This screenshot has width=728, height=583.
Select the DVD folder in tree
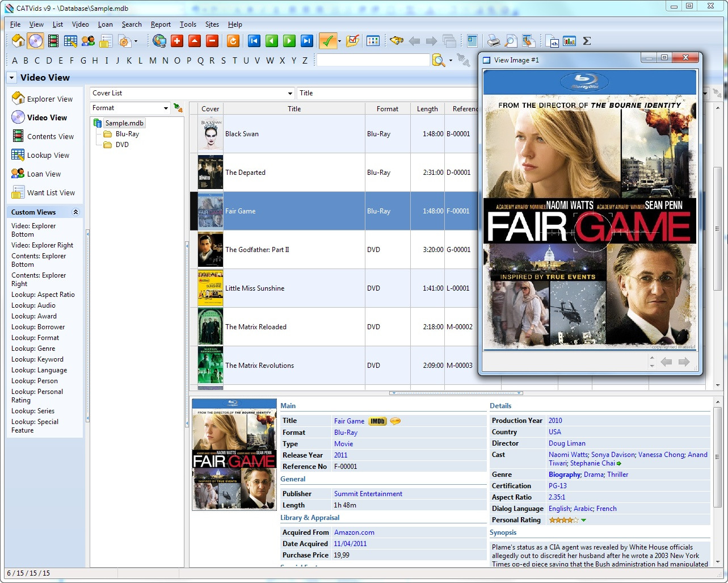tap(116, 145)
